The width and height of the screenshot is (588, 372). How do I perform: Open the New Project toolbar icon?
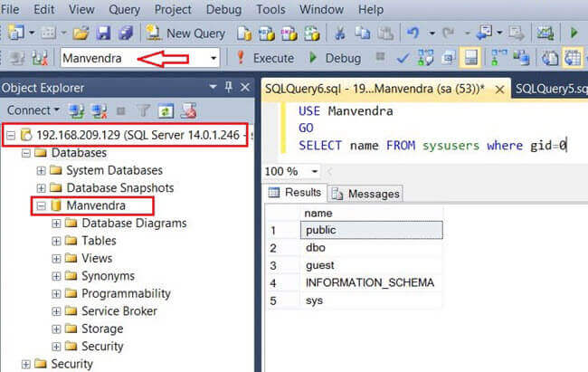click(x=16, y=33)
